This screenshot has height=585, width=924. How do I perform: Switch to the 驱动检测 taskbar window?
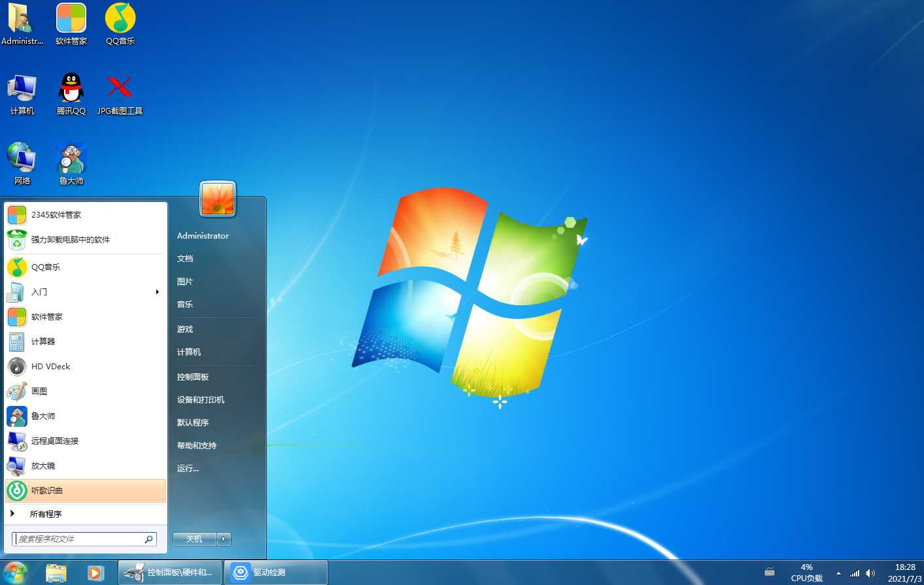coord(276,573)
